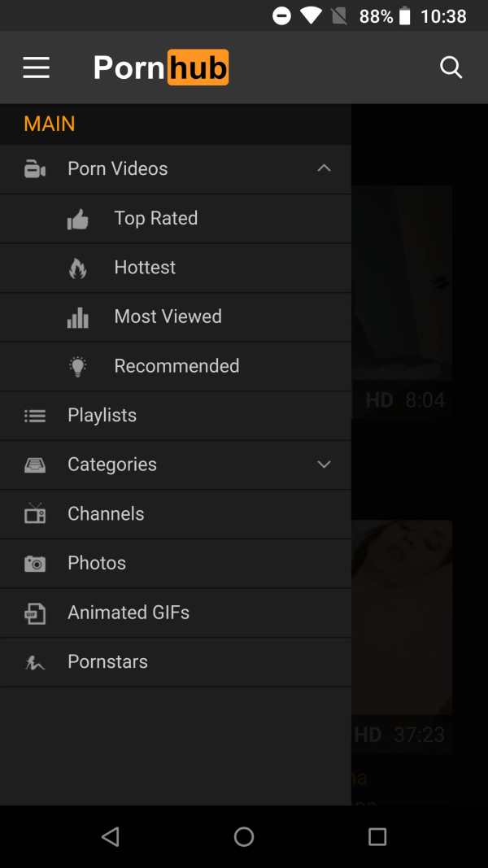Click the MAIN section heading

pyautogui.click(x=50, y=124)
